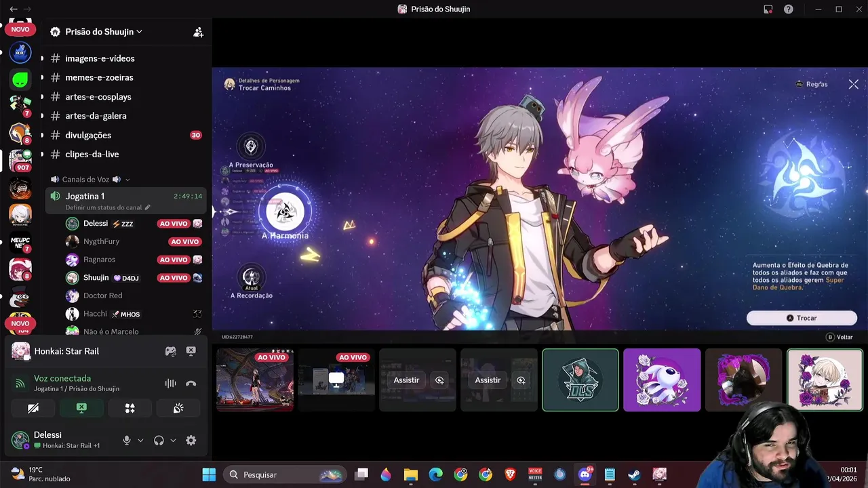
Task: Open the server icon with 907 badge
Action: pos(20,161)
